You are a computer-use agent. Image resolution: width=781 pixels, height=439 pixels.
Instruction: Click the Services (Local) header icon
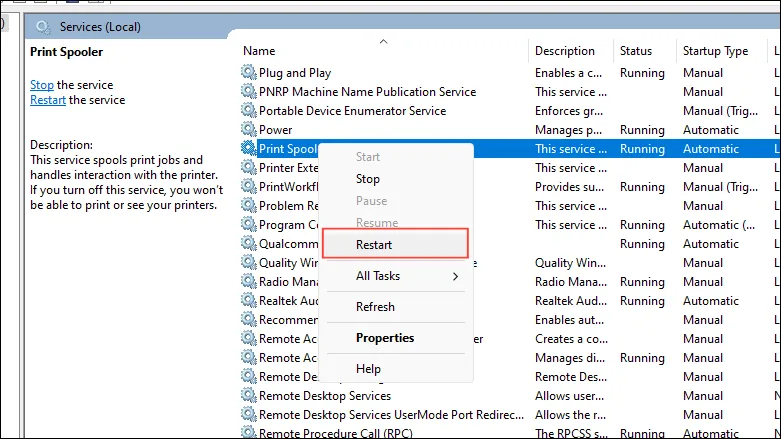(43, 27)
